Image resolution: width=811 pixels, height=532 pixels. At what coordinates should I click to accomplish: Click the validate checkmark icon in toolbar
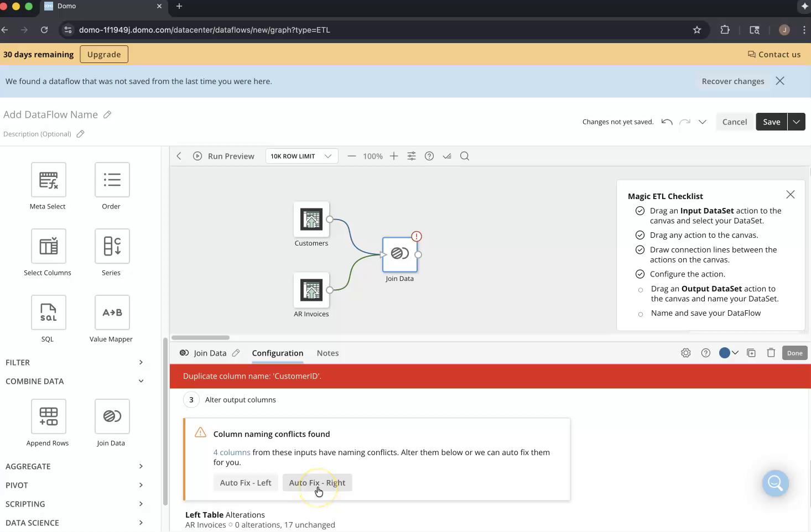[x=447, y=156]
